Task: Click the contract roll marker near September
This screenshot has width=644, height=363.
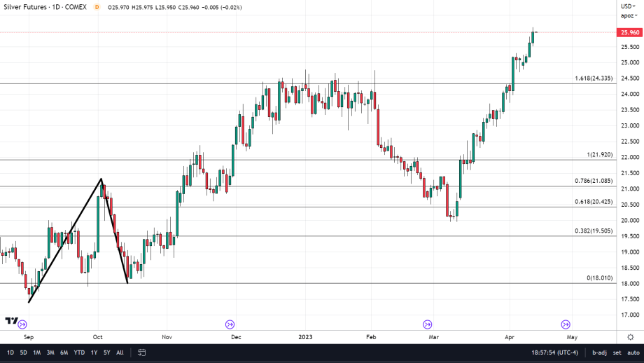Action: click(x=22, y=324)
